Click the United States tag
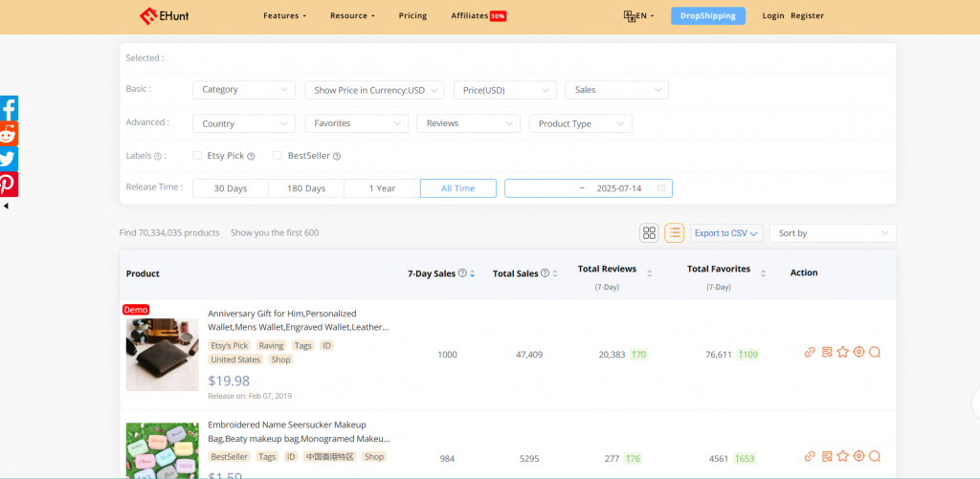The image size is (980, 479). (235, 359)
